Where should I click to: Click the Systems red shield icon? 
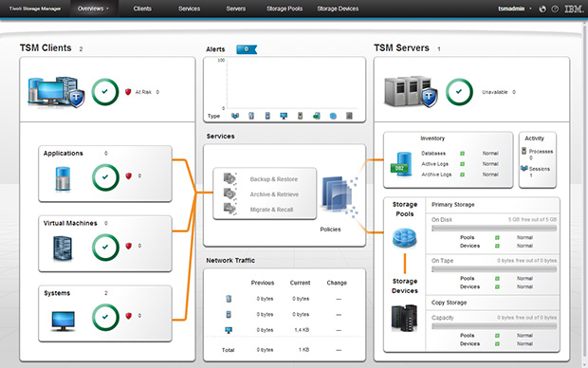pyautogui.click(x=129, y=316)
